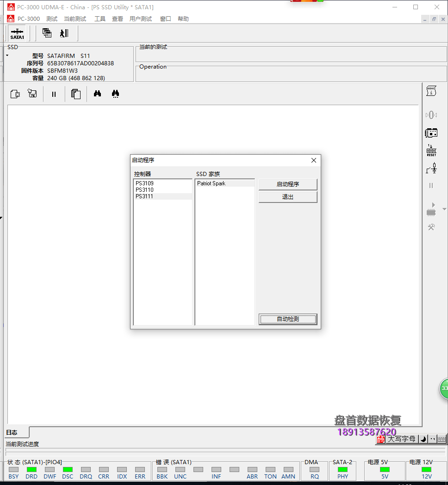Click the power-switch circuit icon in the sidebar
Screen dimensions: 448x485
(x=431, y=168)
